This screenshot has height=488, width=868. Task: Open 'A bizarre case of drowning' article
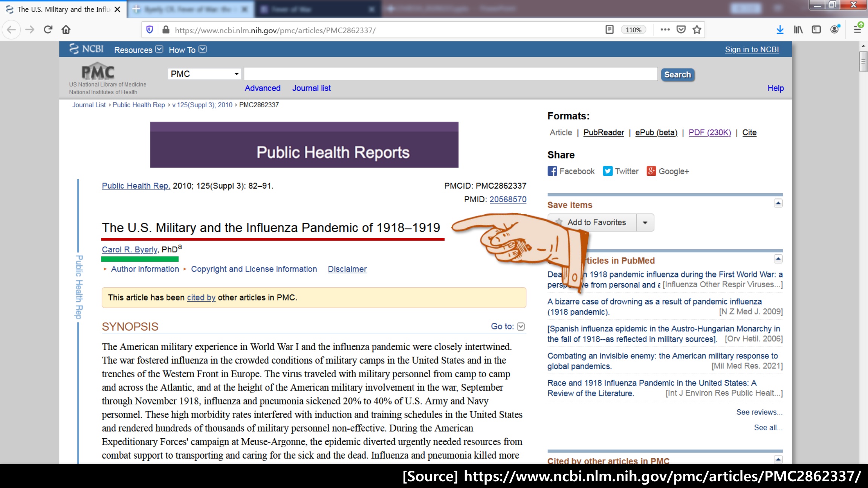654,307
